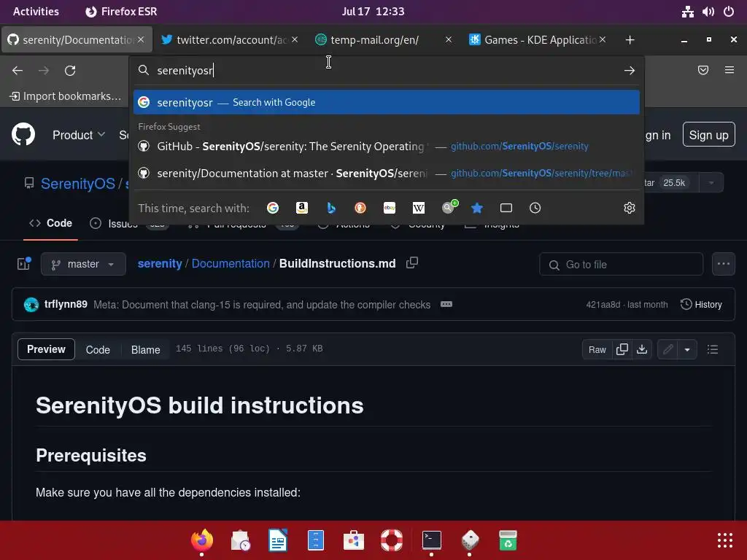This screenshot has width=747, height=560.
Task: Focus the Go to file search field
Action: (622, 264)
